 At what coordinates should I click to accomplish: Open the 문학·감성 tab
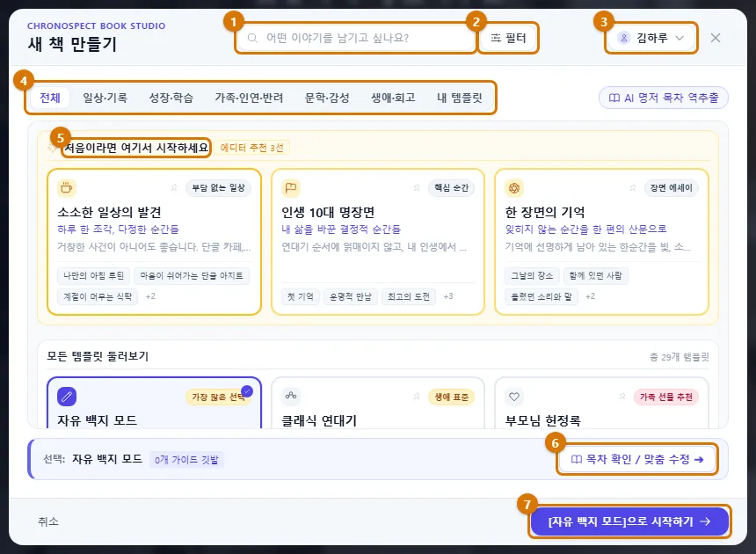coord(327,98)
